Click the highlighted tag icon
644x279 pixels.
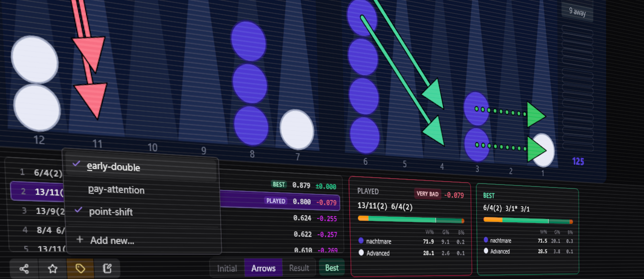(x=81, y=269)
